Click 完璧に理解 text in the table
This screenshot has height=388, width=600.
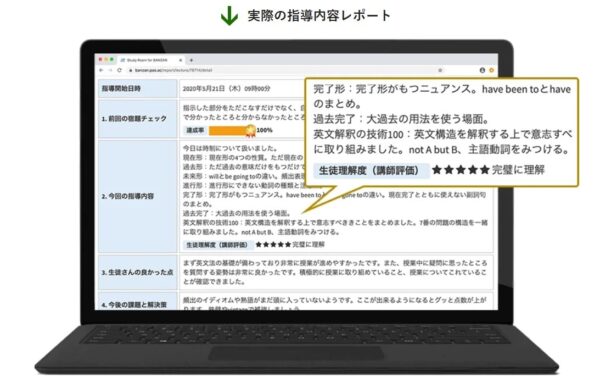click(x=308, y=245)
